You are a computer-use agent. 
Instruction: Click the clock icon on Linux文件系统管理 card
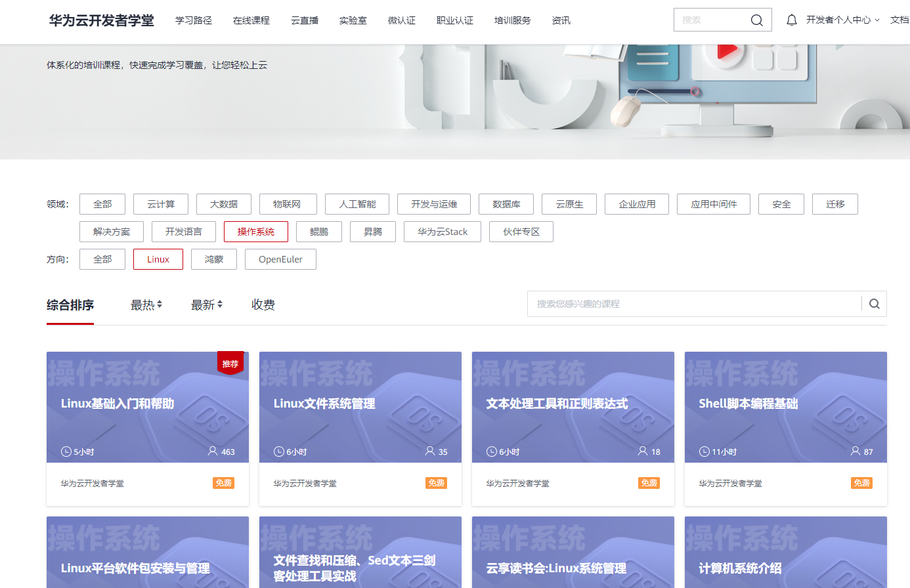coord(279,451)
